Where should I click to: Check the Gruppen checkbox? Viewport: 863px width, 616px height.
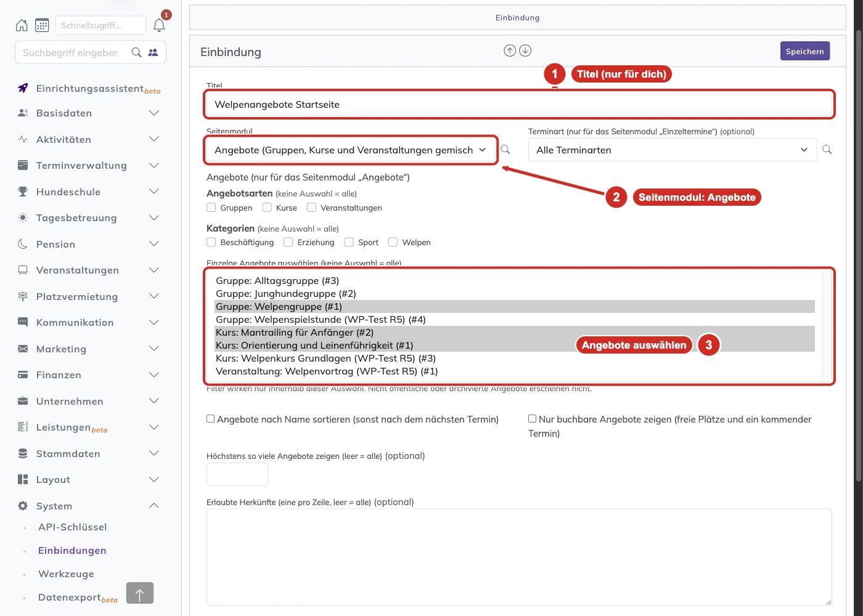coord(211,208)
